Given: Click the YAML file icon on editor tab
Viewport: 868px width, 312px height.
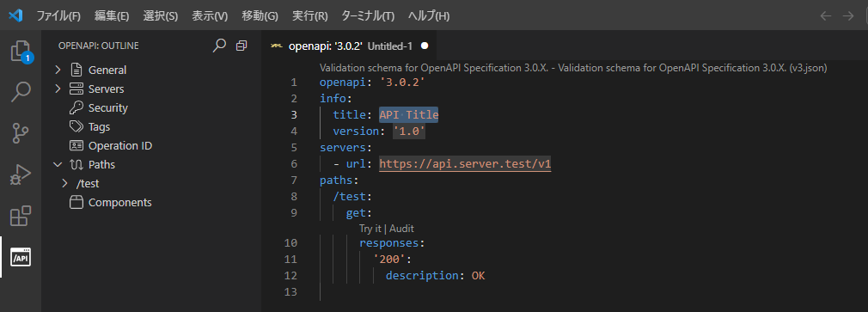Looking at the screenshot, I should point(277,46).
